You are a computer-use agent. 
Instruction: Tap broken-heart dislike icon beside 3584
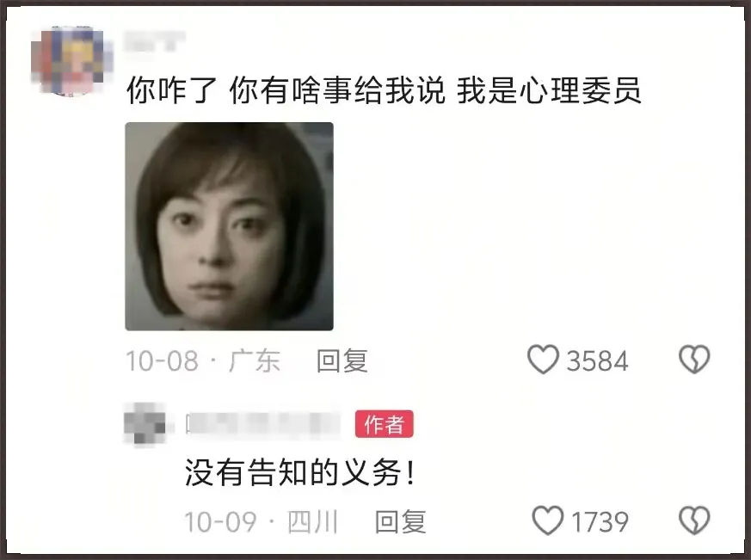pos(694,360)
